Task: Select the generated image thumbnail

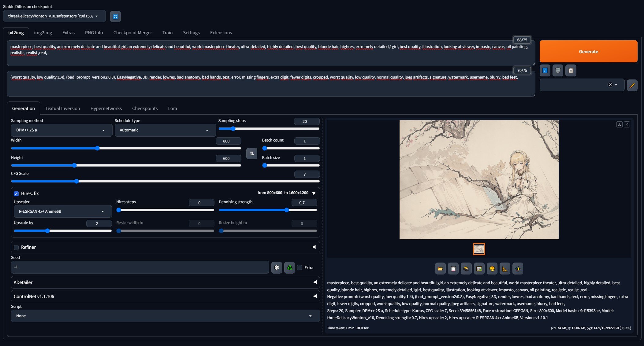Action: click(479, 249)
